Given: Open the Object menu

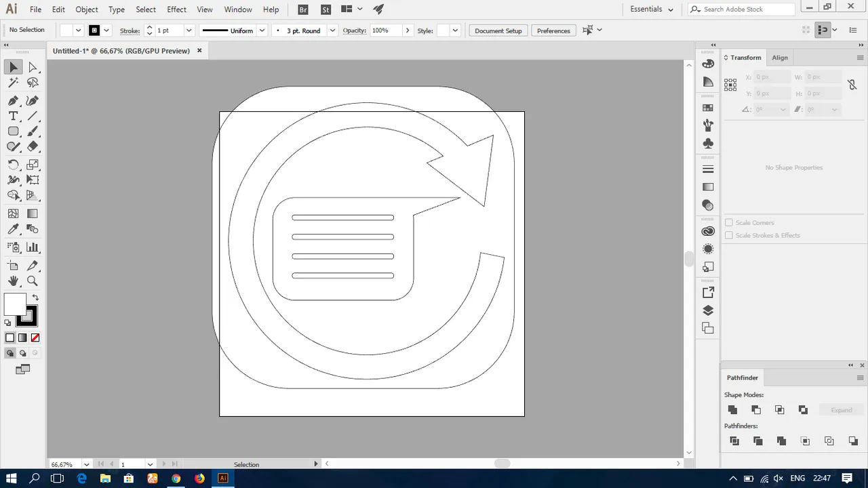Looking at the screenshot, I should tap(86, 9).
